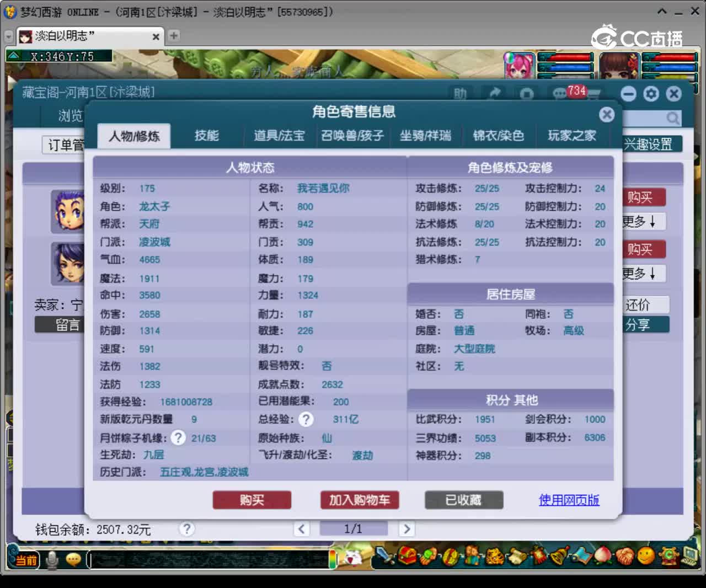Image resolution: width=706 pixels, height=588 pixels.
Task: Go to next page with right arrow
Action: pyautogui.click(x=407, y=529)
